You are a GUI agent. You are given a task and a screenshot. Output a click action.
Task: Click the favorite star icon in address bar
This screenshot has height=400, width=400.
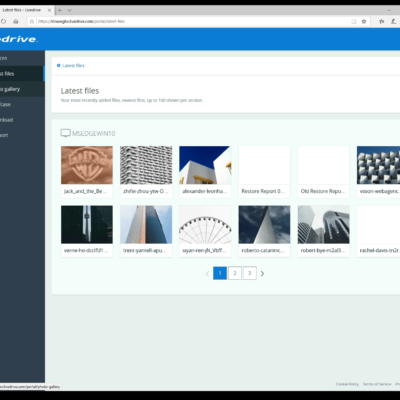(x=364, y=21)
